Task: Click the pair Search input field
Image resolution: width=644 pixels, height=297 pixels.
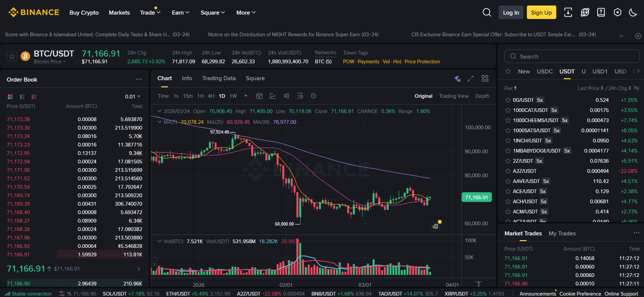Action: (x=572, y=56)
